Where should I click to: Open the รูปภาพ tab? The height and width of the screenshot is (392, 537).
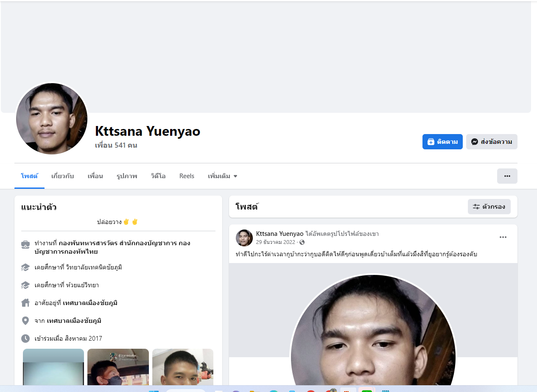point(127,176)
